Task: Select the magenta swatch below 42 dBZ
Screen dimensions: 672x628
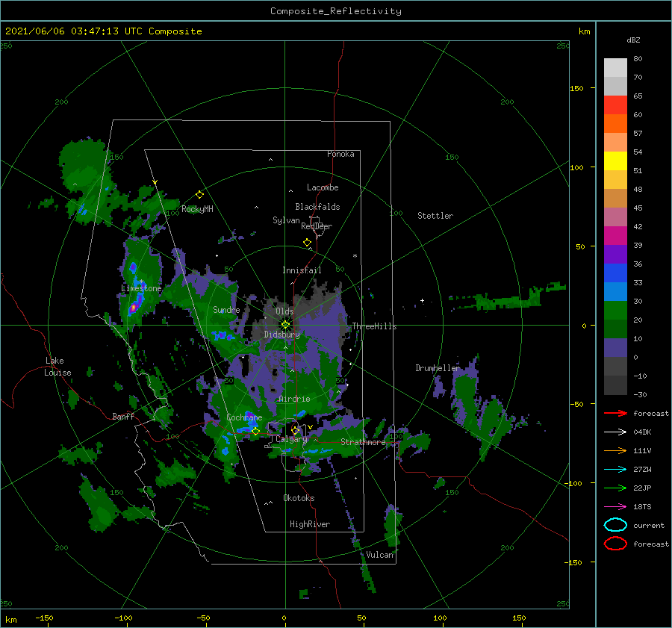Action: tap(615, 235)
